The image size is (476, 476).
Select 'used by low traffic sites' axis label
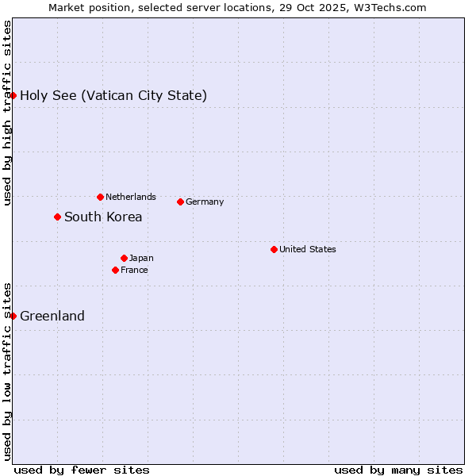tap(7, 370)
